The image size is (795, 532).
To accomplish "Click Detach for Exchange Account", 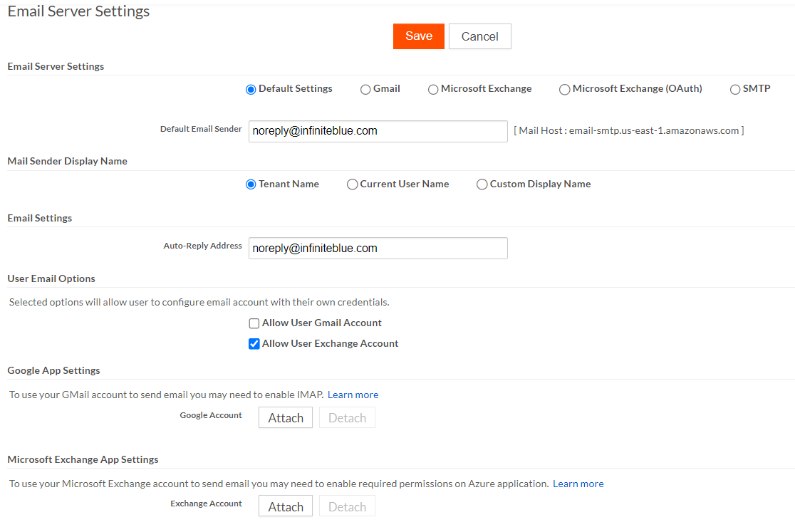I will pyautogui.click(x=347, y=506).
